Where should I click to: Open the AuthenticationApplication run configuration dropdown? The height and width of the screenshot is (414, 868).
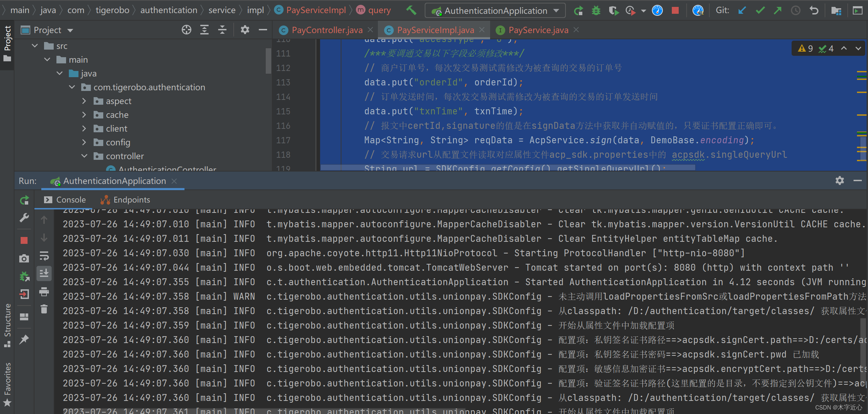[x=495, y=10]
